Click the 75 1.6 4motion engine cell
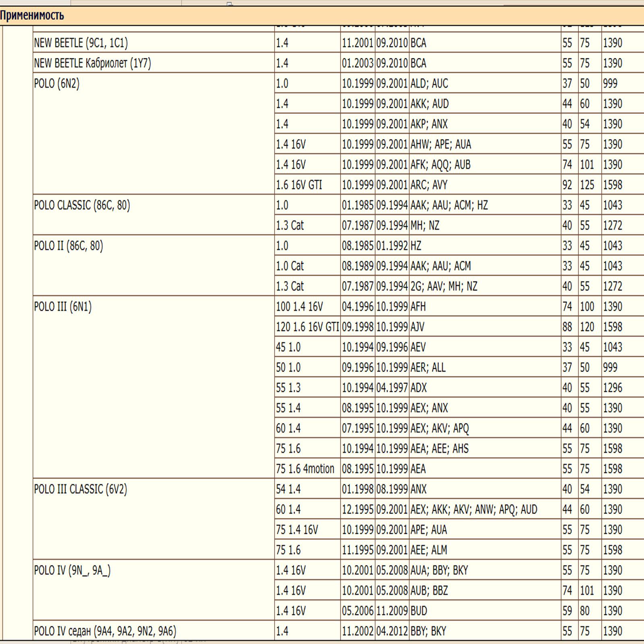This screenshot has height=644, width=644. click(305, 469)
